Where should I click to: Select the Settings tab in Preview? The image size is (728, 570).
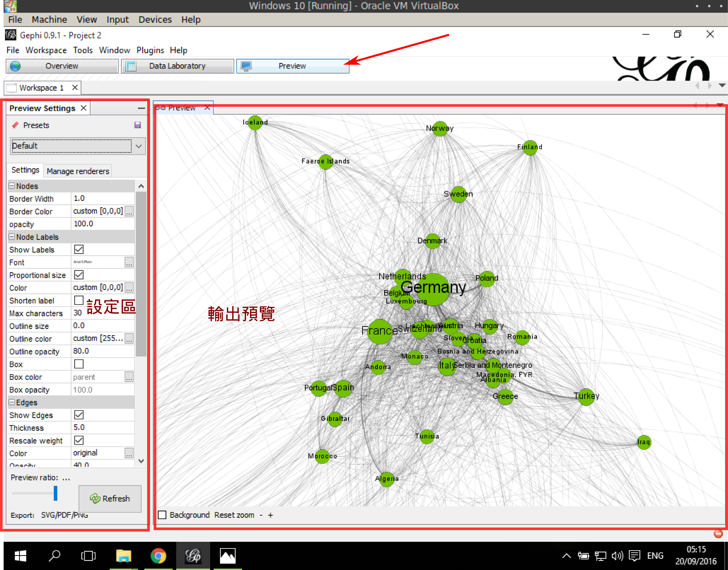point(25,171)
